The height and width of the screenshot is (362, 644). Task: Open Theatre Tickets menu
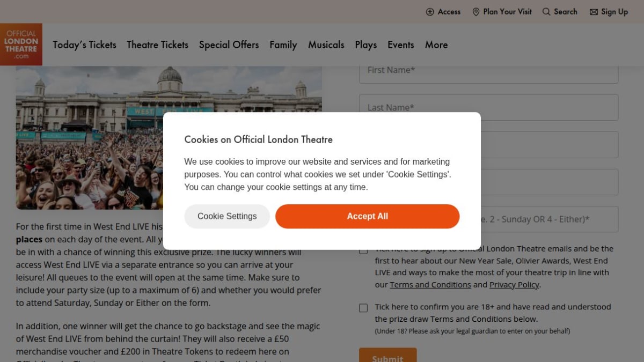coord(157,45)
